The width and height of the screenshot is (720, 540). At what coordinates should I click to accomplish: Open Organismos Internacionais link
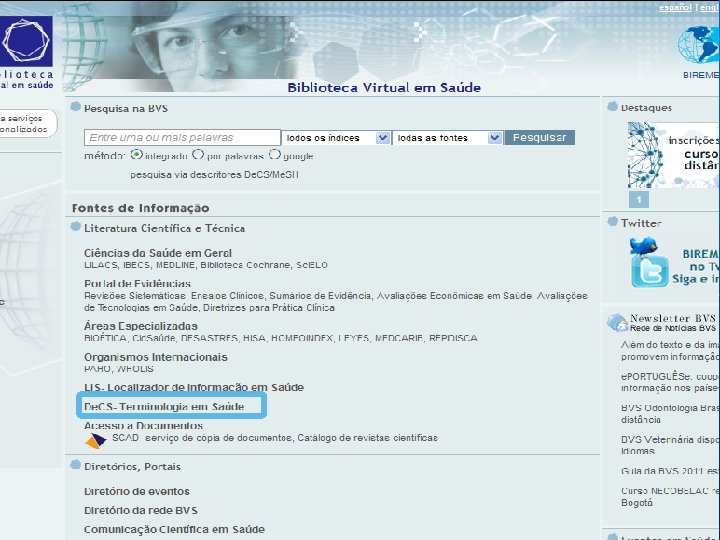pos(156,357)
